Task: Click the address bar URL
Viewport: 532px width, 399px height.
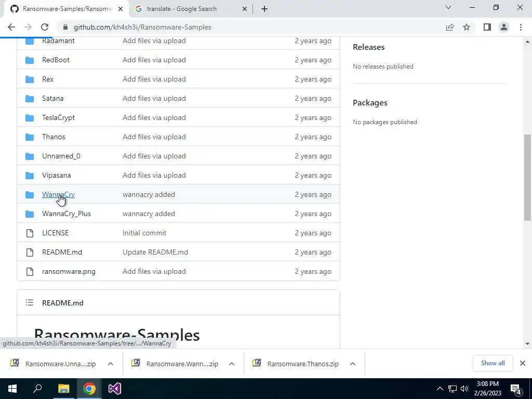Action: [x=142, y=27]
